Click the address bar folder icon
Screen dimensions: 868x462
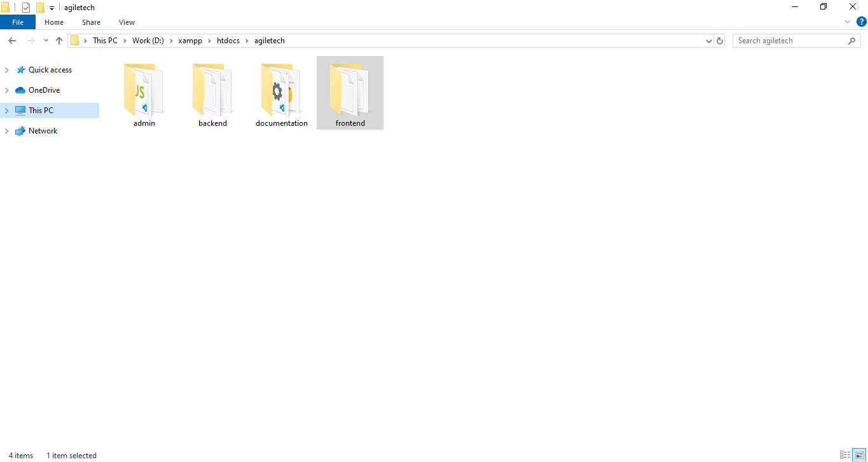point(74,41)
